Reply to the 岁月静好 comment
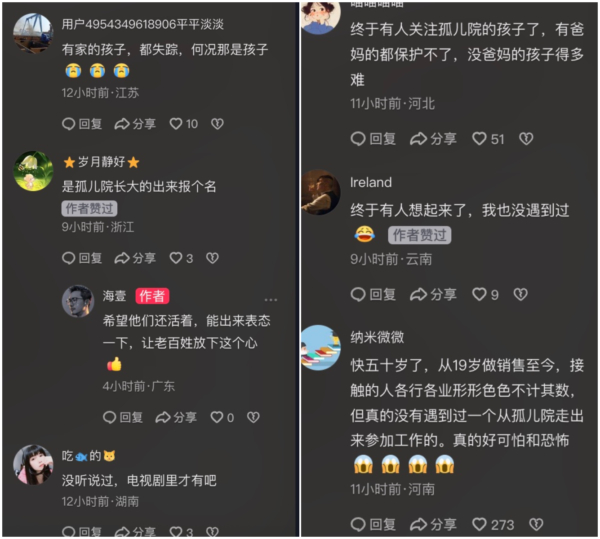This screenshot has height=539, width=600. pyautogui.click(x=82, y=258)
